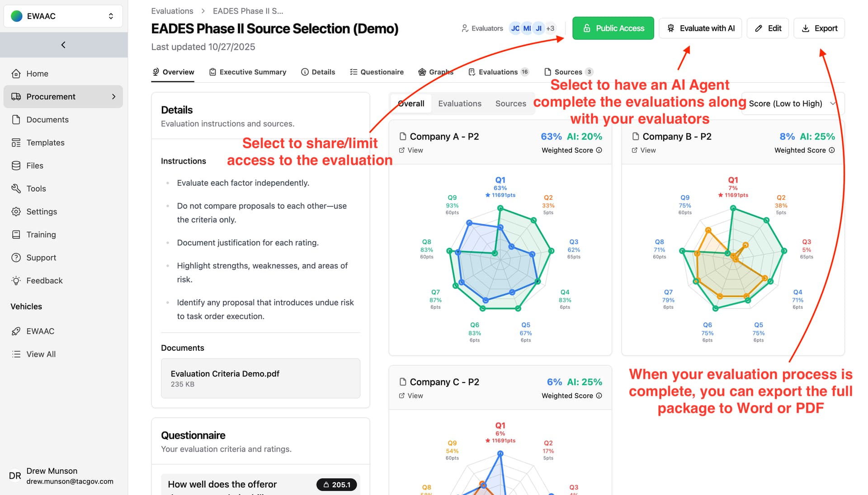Click the Files database icon in sidebar
The height and width of the screenshot is (495, 868).
(x=16, y=165)
